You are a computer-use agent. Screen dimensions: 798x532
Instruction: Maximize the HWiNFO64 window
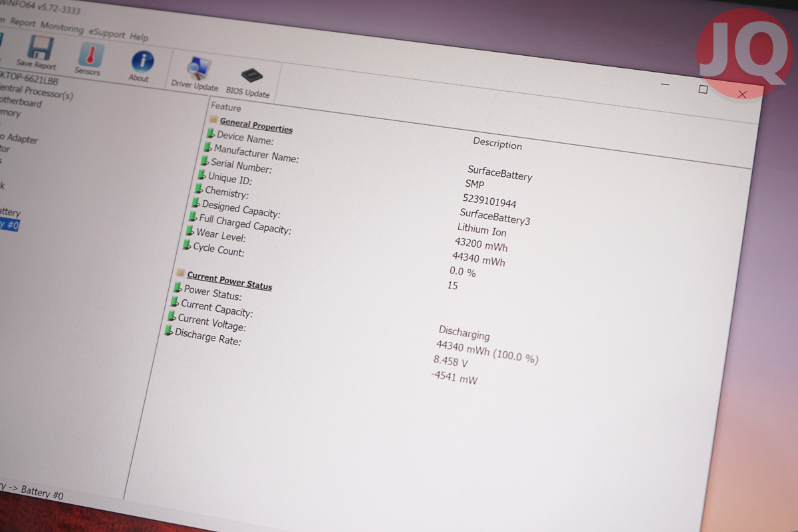pos(703,89)
